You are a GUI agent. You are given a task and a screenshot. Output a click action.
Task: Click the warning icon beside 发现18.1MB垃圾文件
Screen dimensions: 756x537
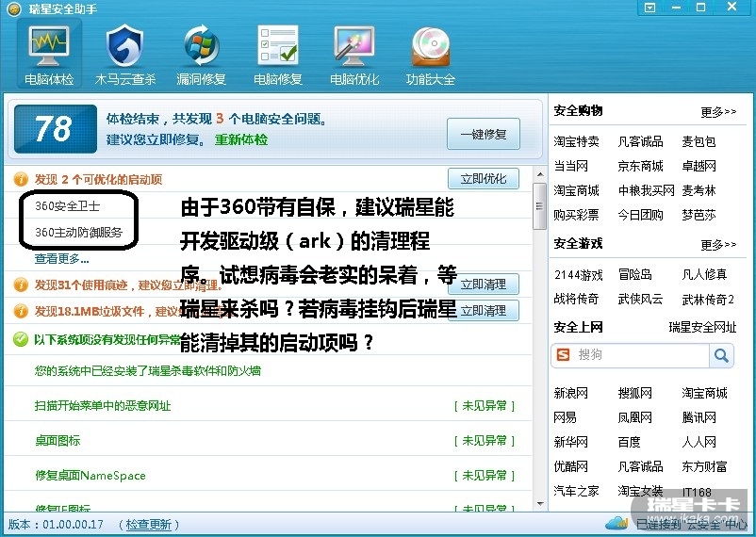[x=21, y=311]
